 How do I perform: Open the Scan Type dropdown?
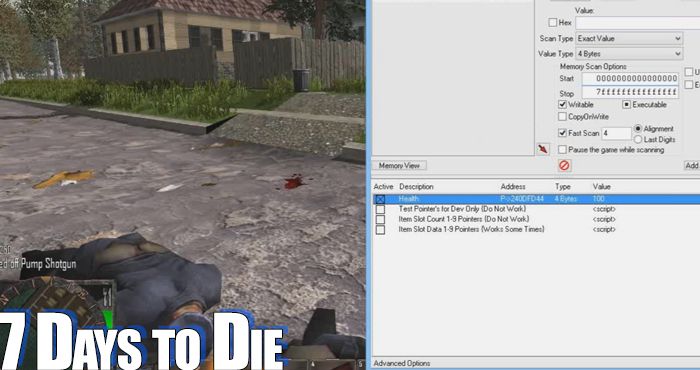click(x=629, y=38)
